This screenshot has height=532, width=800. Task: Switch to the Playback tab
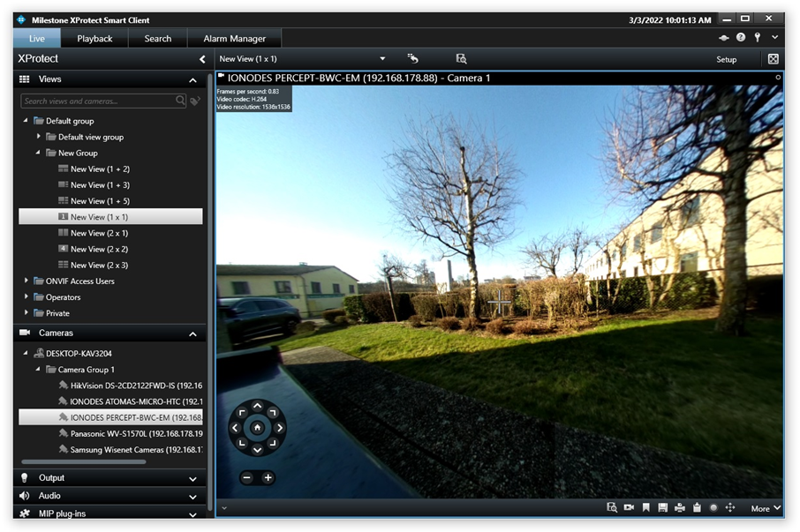click(x=94, y=38)
